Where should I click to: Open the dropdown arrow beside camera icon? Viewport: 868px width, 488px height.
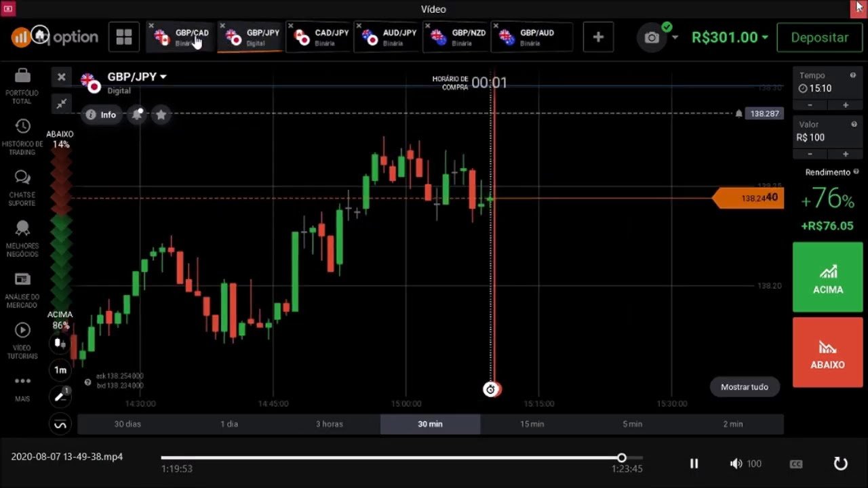[675, 38]
